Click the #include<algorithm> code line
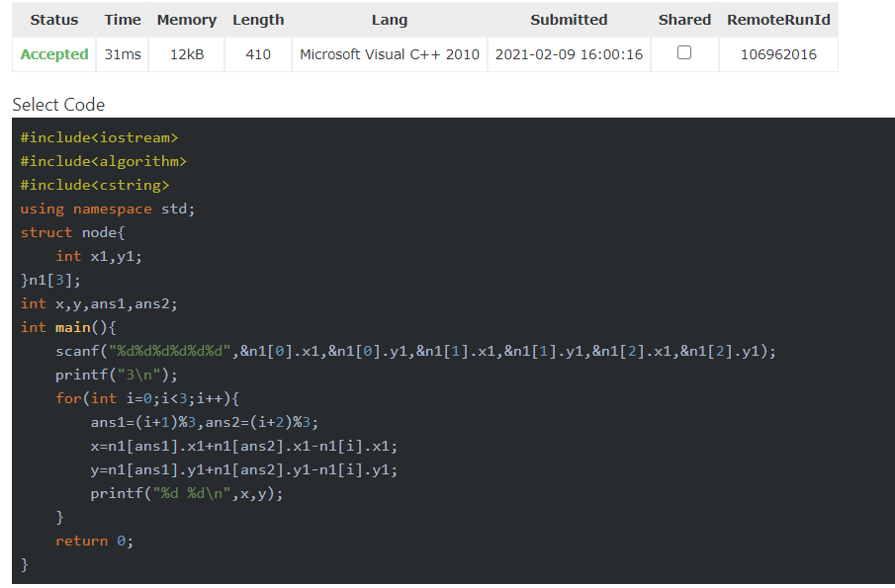The image size is (895, 588). (103, 162)
